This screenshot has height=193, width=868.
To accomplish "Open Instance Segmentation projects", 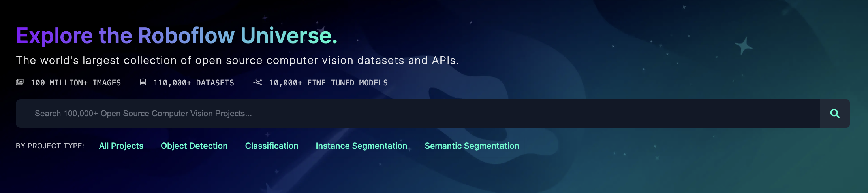I will [361, 146].
